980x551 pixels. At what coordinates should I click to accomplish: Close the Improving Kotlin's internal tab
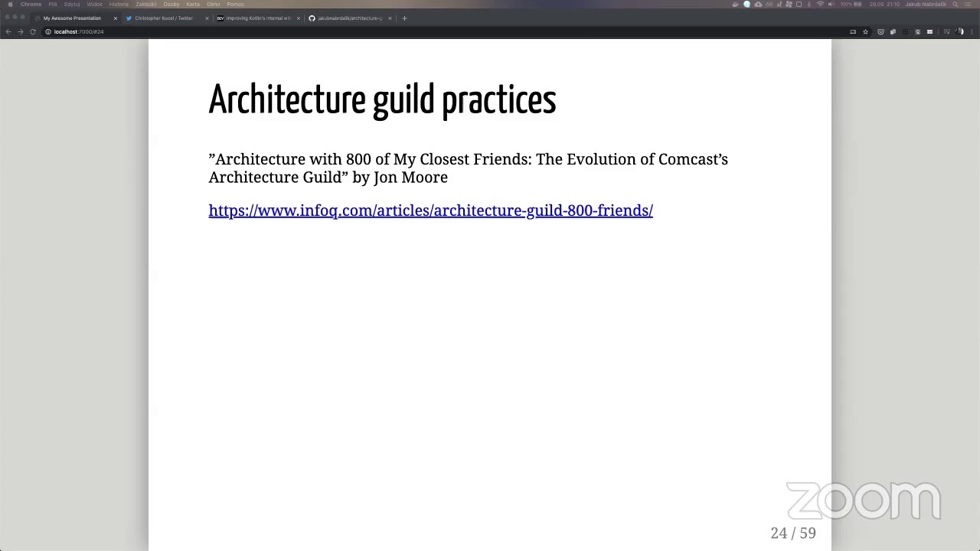pos(298,18)
